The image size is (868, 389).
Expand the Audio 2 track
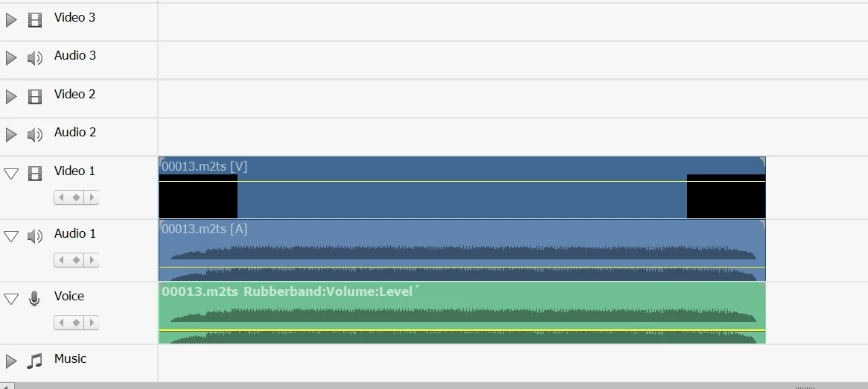(x=11, y=135)
